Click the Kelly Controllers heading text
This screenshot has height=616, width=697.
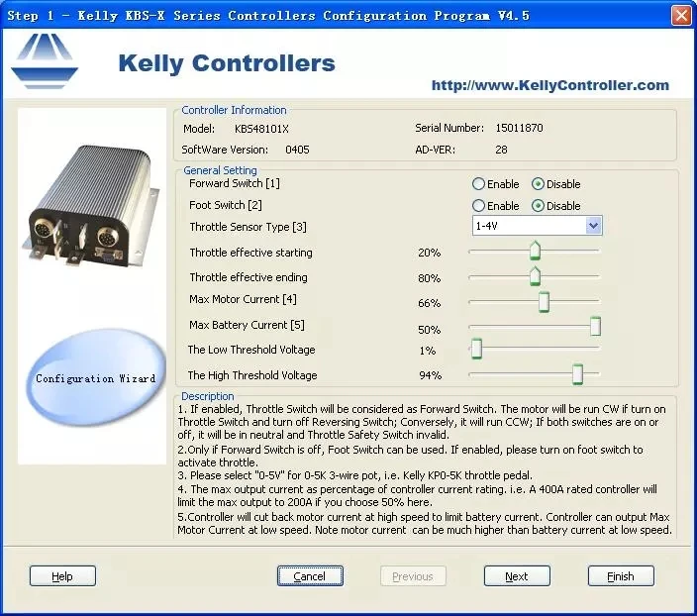tap(227, 63)
